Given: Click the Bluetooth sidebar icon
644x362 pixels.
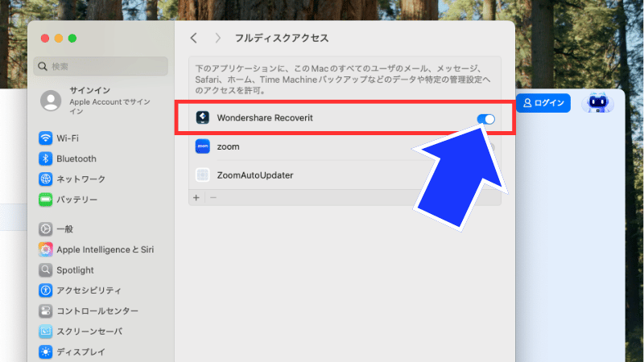Looking at the screenshot, I should [46, 158].
